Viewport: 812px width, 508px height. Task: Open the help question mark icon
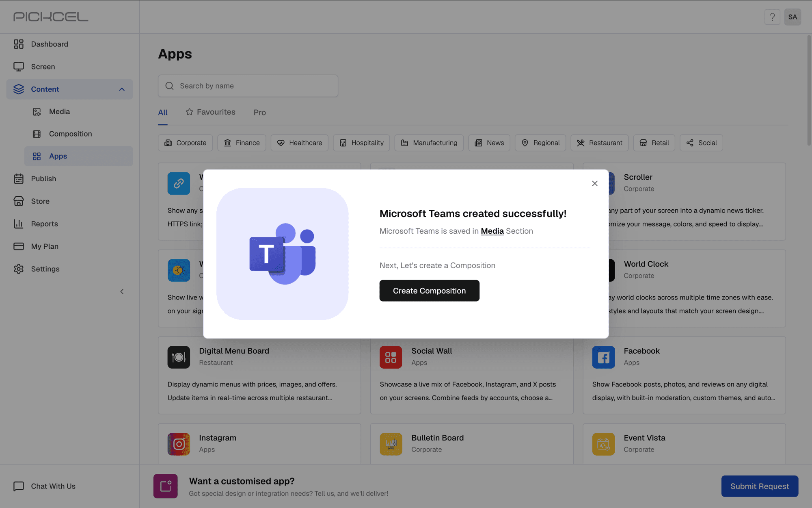click(772, 17)
